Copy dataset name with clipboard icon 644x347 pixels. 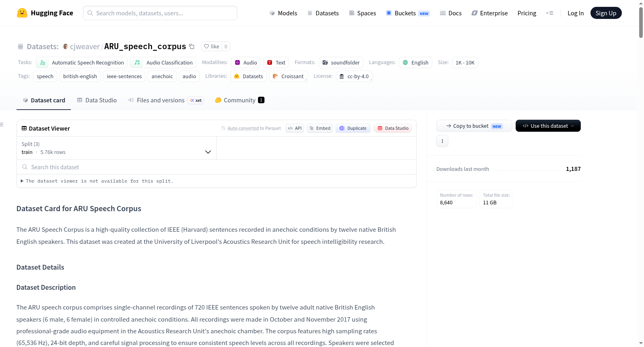click(192, 47)
